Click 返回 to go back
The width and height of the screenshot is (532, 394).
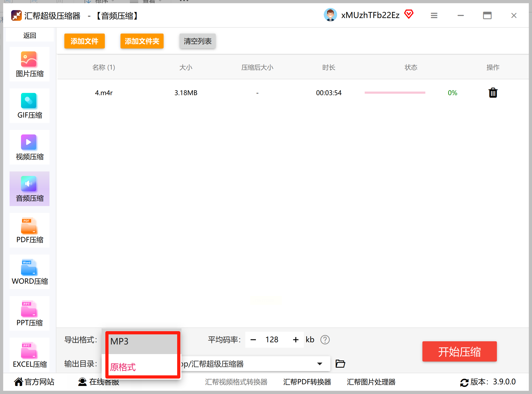(x=30, y=35)
